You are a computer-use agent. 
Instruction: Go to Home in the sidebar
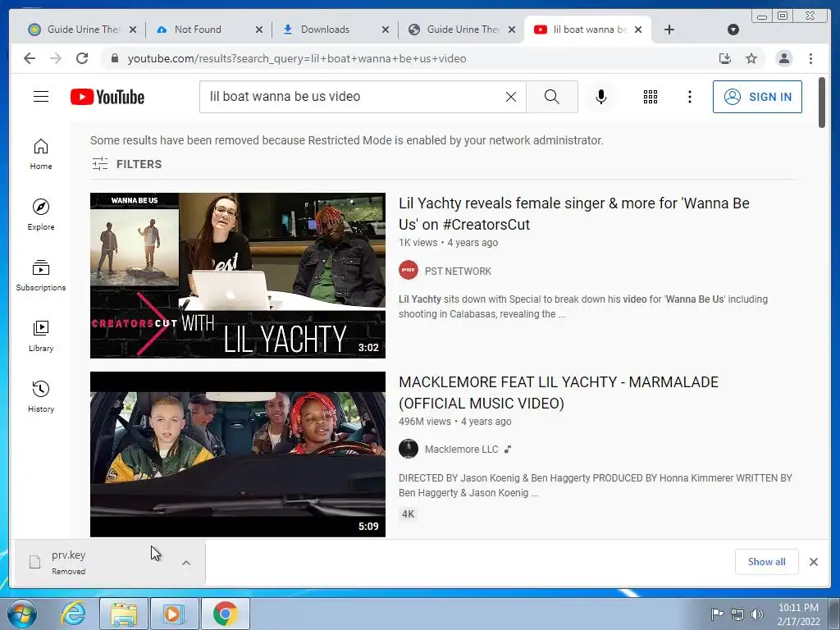point(41,154)
